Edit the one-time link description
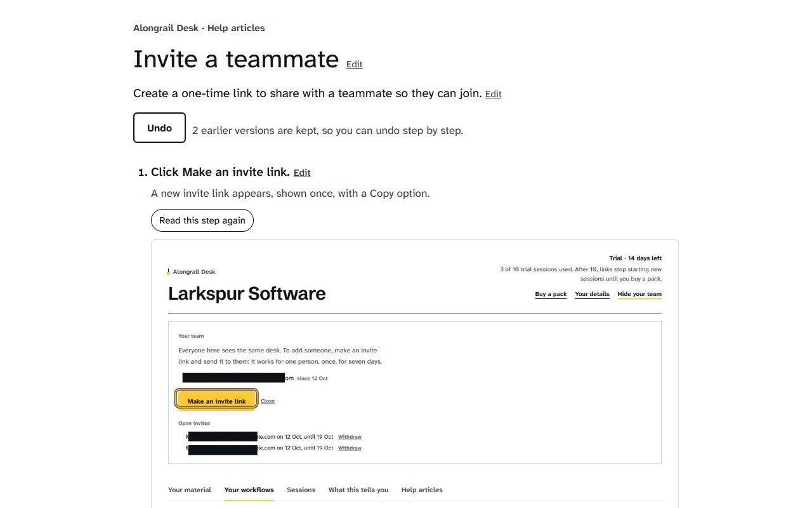Screen dimensions: 812x508 (x=493, y=94)
